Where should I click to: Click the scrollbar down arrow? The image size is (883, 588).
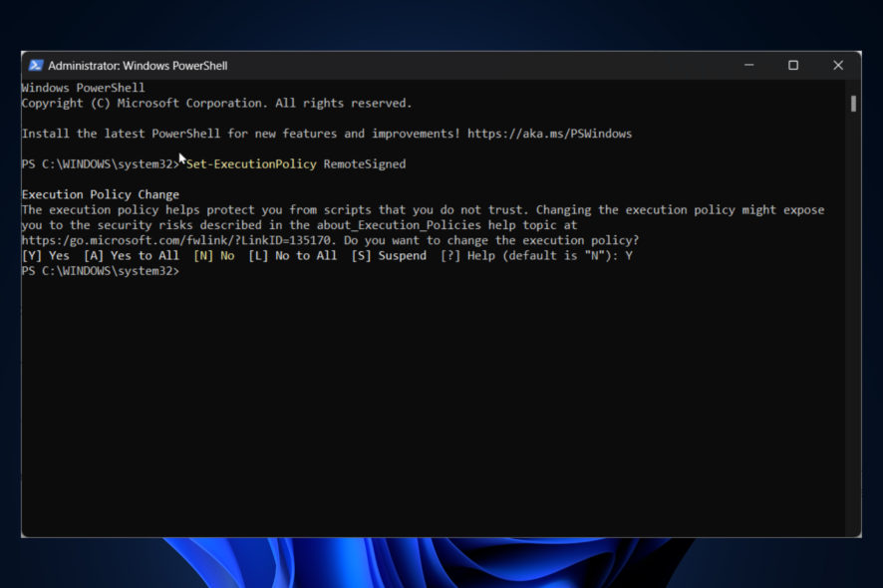(x=853, y=533)
